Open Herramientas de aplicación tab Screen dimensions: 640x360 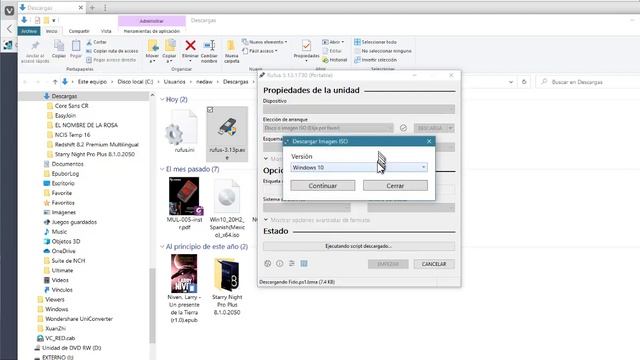click(151, 31)
